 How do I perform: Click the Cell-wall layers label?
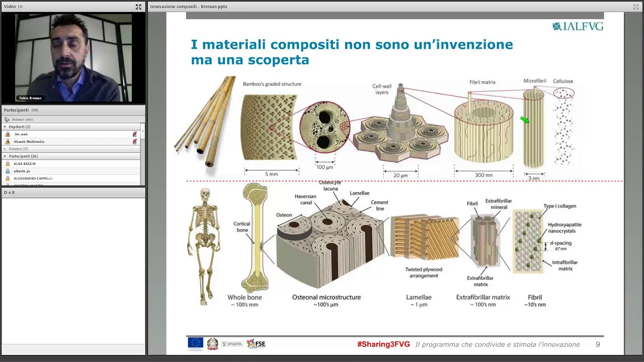click(x=382, y=89)
